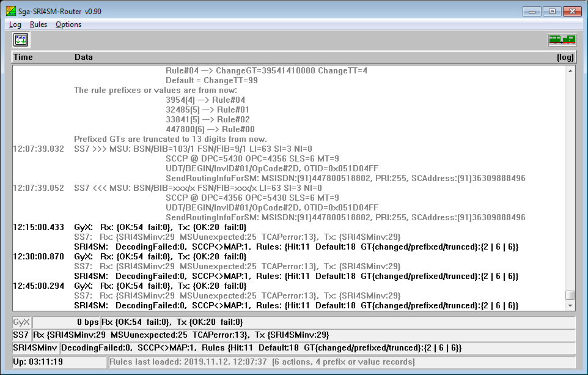Click the 0 bps rate field
The image size is (588, 375).
click(x=66, y=322)
